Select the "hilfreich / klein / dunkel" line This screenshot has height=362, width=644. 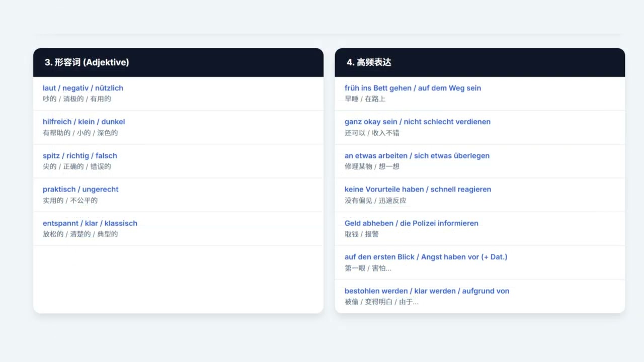84,122
